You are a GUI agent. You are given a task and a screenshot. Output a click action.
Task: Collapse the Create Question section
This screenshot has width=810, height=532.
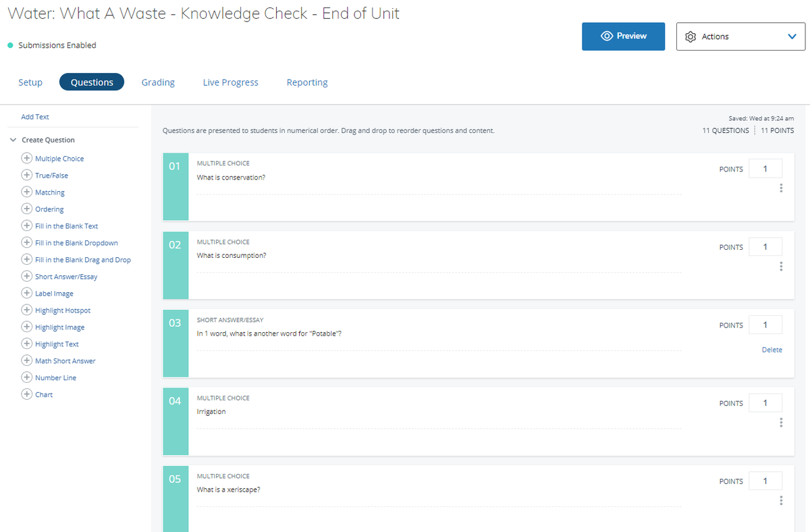[13, 140]
